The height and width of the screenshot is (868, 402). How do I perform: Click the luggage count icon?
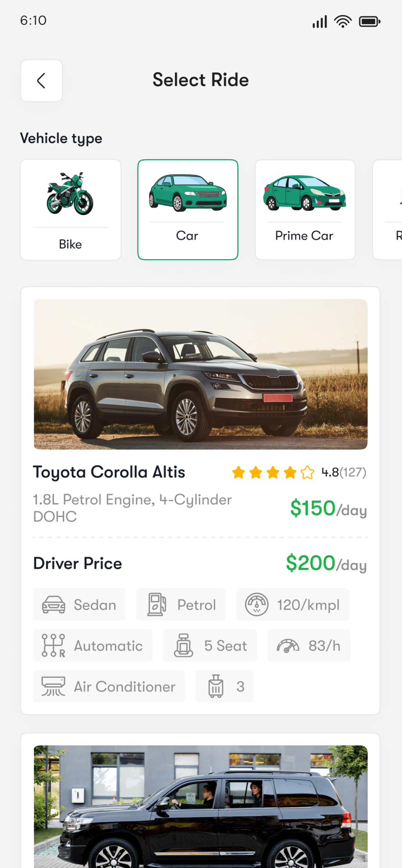tap(216, 686)
